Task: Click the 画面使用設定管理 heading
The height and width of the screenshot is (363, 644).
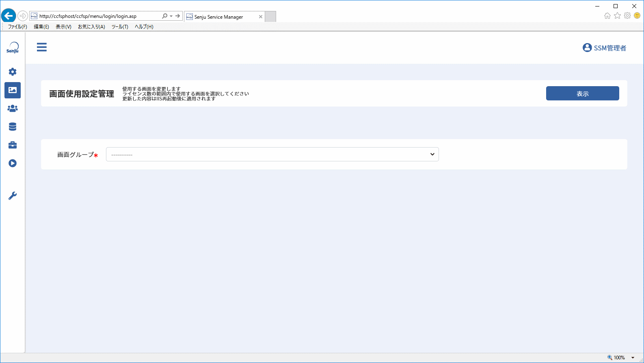Action: [x=82, y=94]
